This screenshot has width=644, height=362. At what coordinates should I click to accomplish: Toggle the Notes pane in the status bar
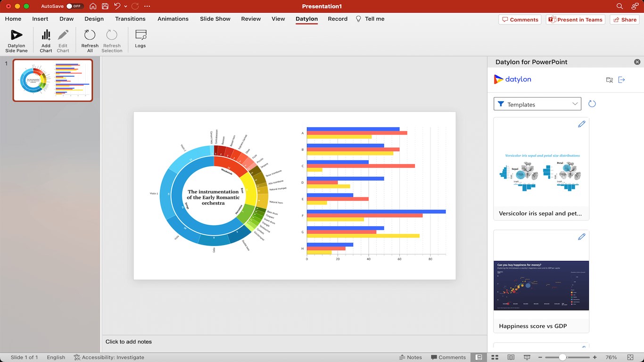411,357
